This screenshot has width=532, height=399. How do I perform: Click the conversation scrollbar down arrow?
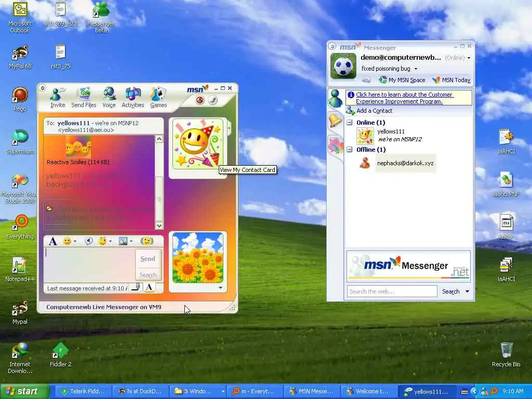click(159, 225)
